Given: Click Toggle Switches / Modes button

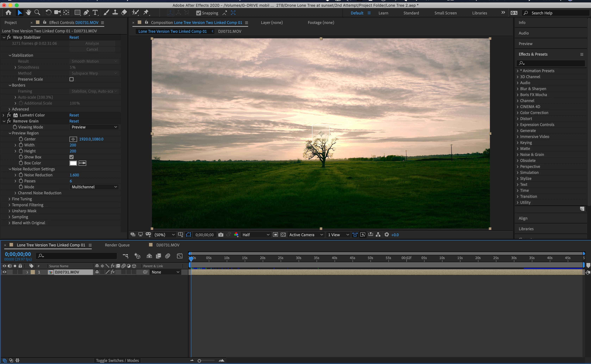Looking at the screenshot, I should 117,360.
